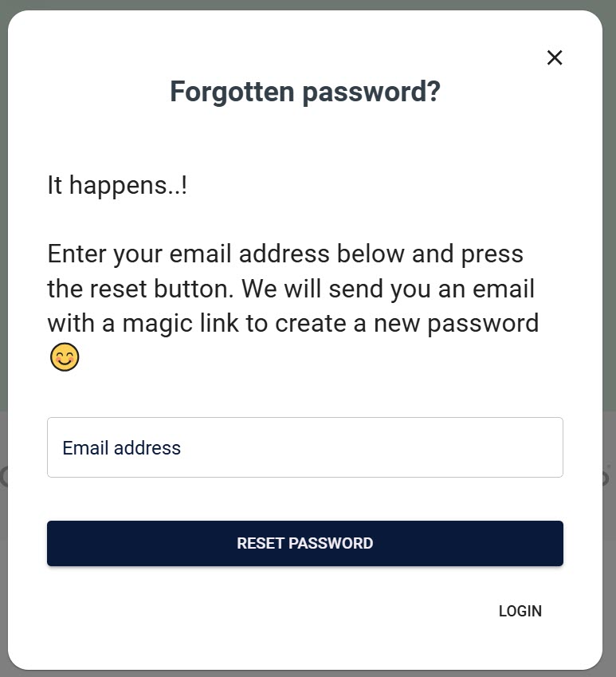Tap the emoji at the message end

65,356
